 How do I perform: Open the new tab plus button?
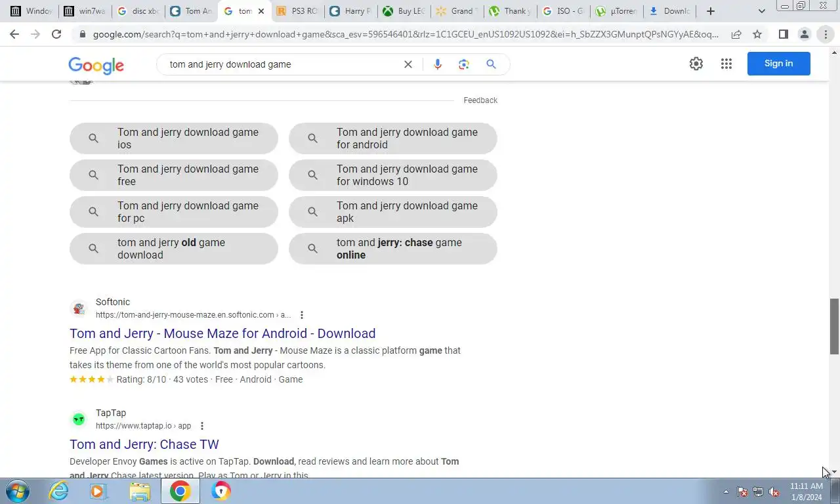click(x=711, y=11)
